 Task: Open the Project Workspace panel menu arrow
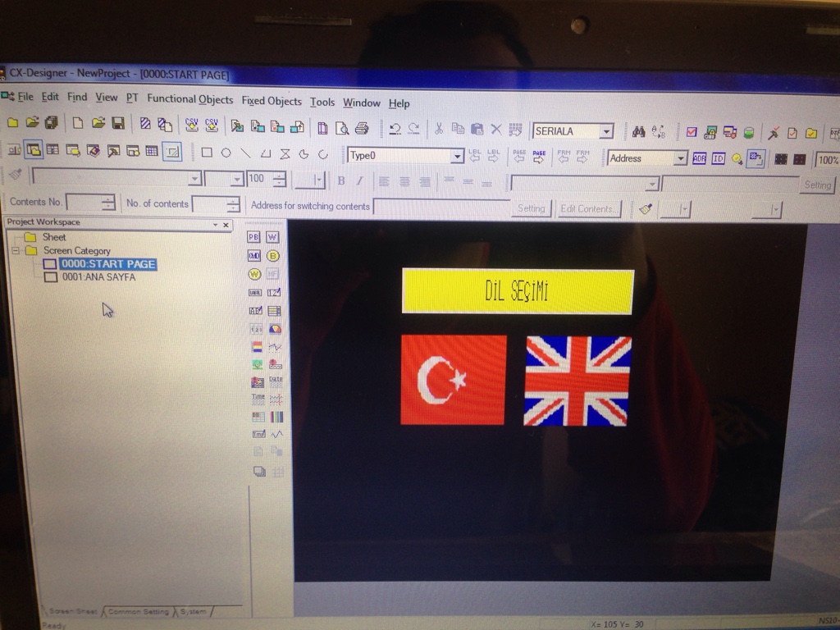215,225
